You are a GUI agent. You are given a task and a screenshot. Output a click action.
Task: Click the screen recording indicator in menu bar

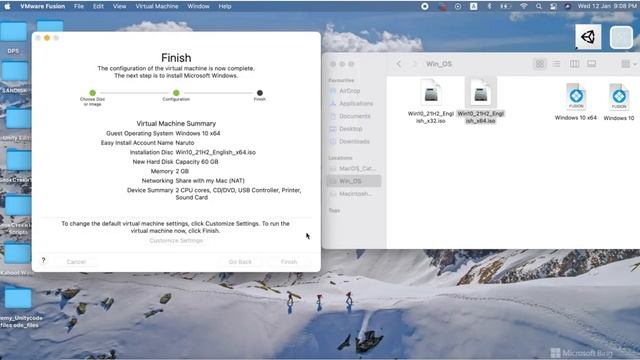point(424,7)
